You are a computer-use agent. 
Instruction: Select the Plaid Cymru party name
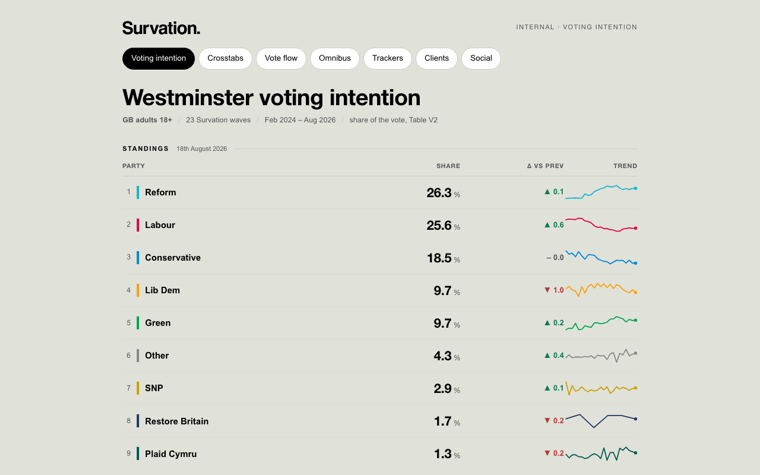[x=171, y=454]
